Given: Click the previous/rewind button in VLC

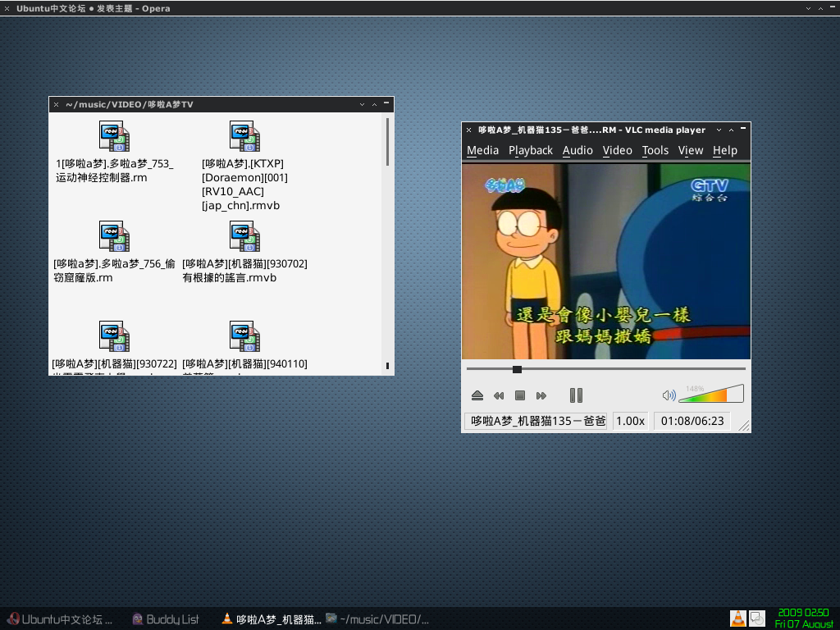Looking at the screenshot, I should pyautogui.click(x=499, y=395).
